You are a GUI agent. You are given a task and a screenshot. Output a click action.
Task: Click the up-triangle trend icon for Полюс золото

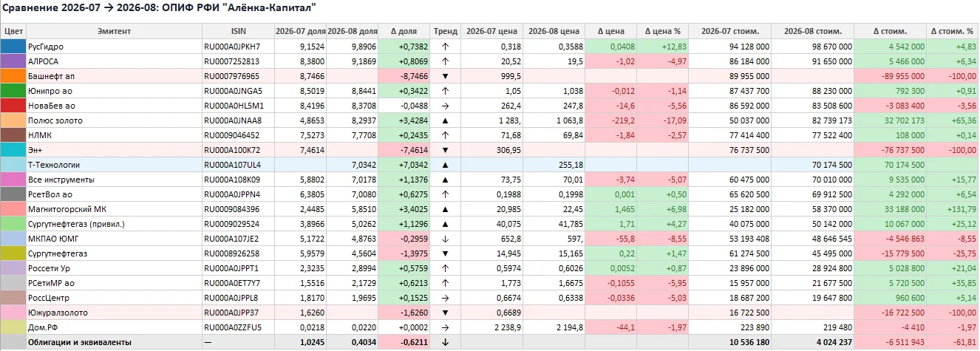445,120
